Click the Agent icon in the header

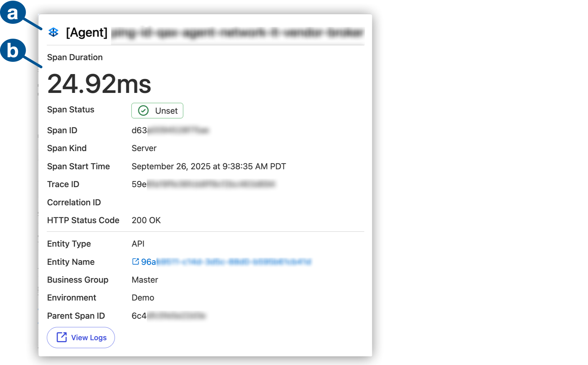pyautogui.click(x=54, y=32)
